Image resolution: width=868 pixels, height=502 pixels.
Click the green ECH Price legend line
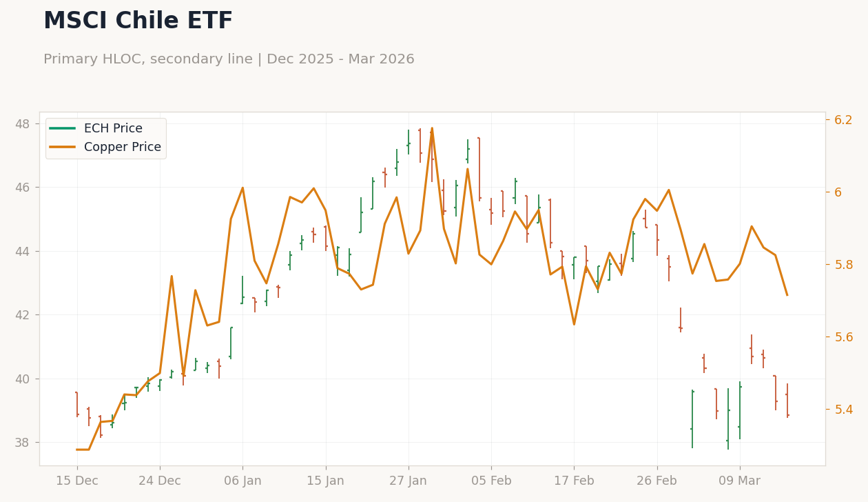click(63, 128)
